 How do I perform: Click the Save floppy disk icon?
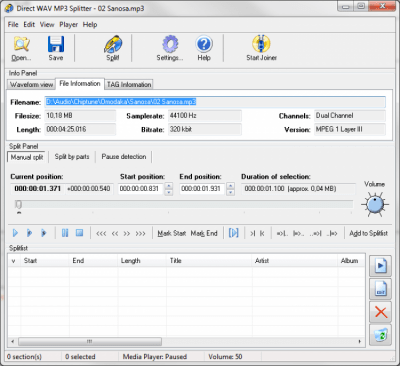point(56,44)
